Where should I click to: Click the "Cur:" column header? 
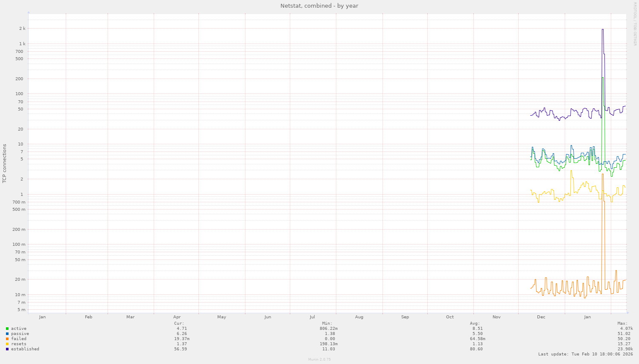[x=178, y=323]
